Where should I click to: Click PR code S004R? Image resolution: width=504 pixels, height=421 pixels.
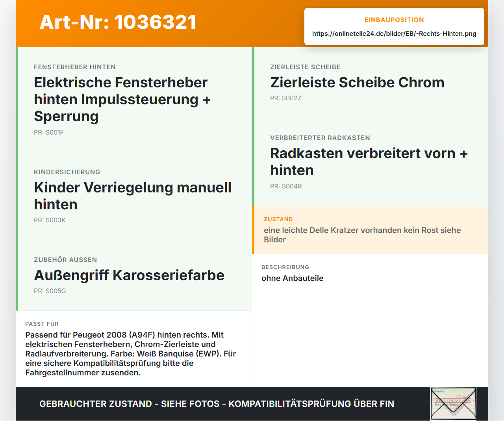click(x=286, y=186)
